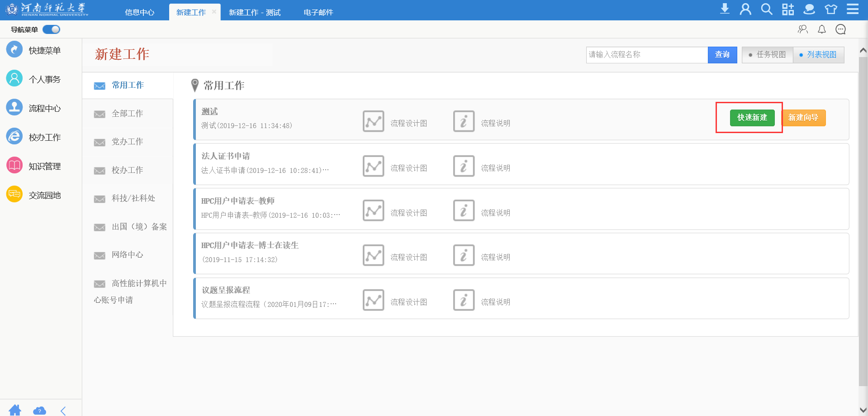Viewport: 868px width, 416px height.
Task: Open the search magnifier icon in header
Action: click(766, 9)
